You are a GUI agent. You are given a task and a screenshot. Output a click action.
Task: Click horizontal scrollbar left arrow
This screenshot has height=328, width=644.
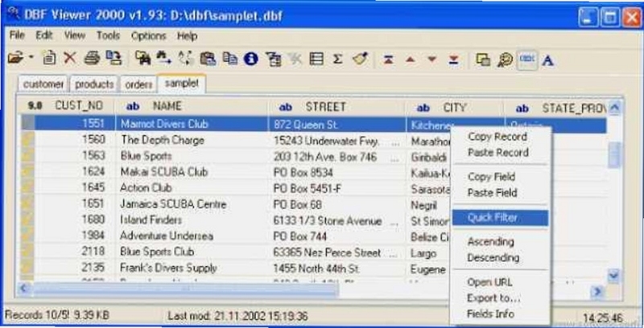point(24,289)
